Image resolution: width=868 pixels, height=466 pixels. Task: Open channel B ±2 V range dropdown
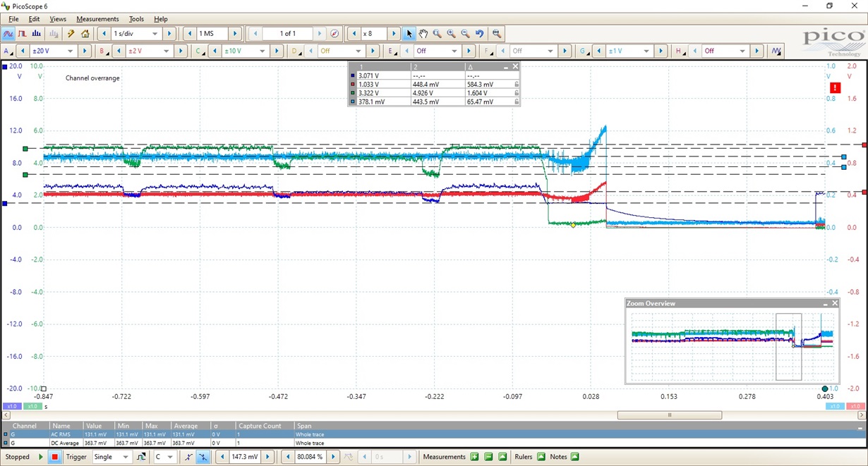point(167,51)
